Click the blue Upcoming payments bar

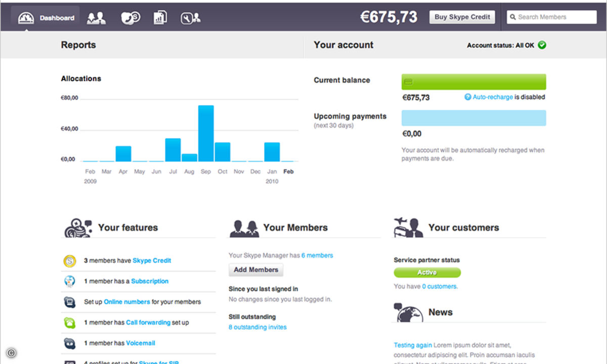point(473,118)
